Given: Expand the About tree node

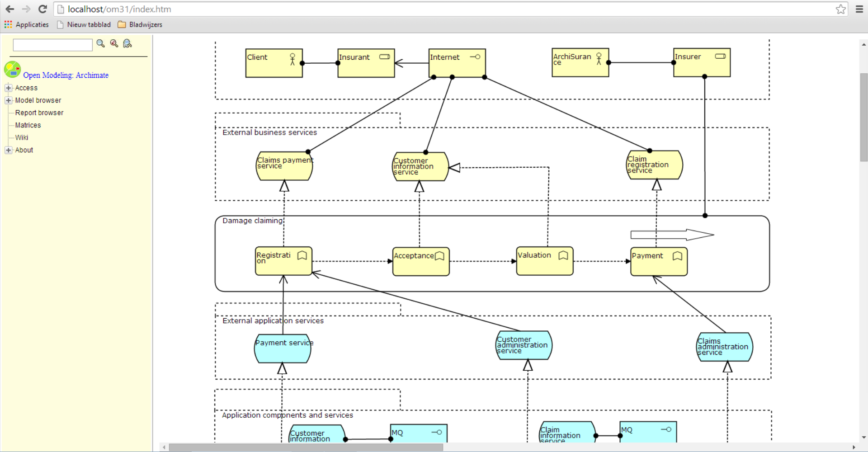Looking at the screenshot, I should point(8,150).
